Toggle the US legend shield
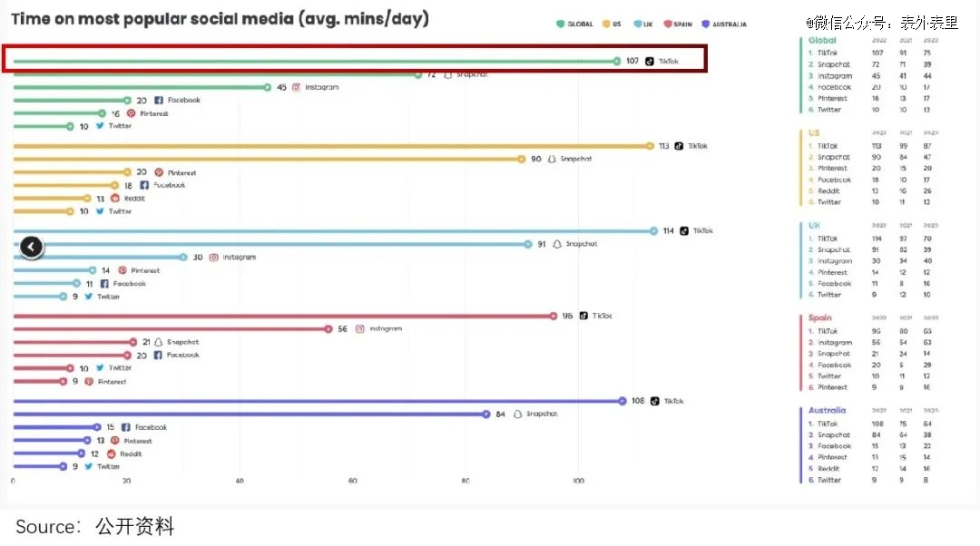Viewport: 980px width, 546px height. click(607, 24)
